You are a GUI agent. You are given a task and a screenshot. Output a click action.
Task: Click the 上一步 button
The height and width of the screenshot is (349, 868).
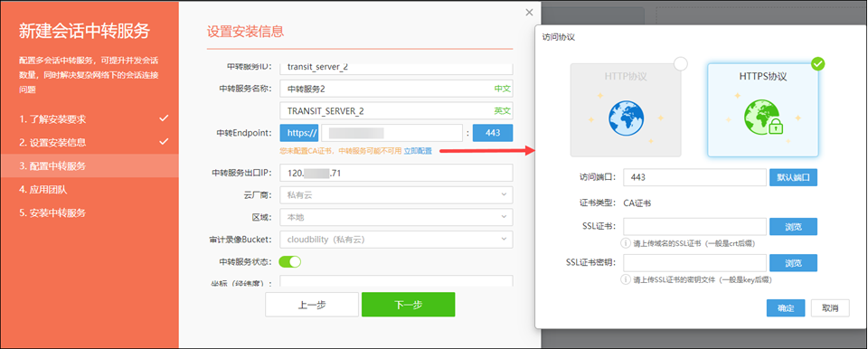(x=312, y=305)
